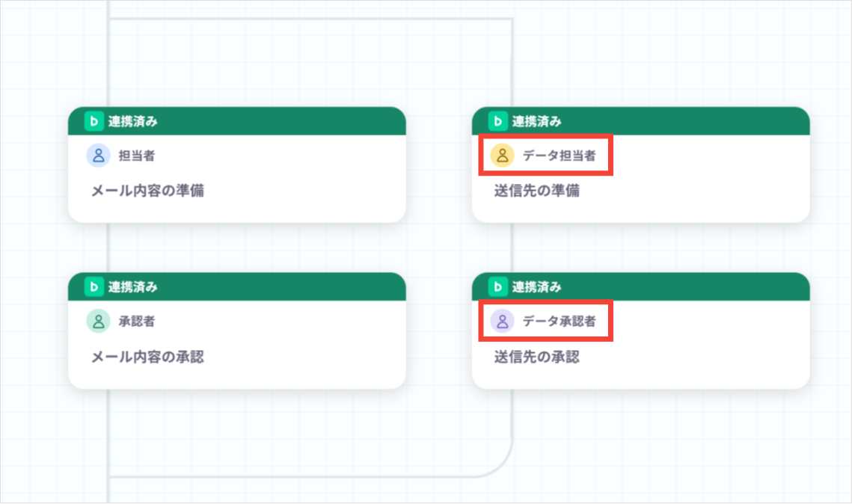852x504 pixels.
Task: Click the データ承認者 assignee label
Action: (559, 322)
